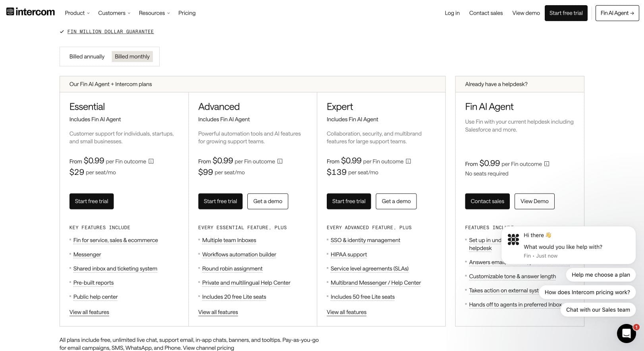
Task: Start free trial for Essential plan
Action: click(92, 201)
